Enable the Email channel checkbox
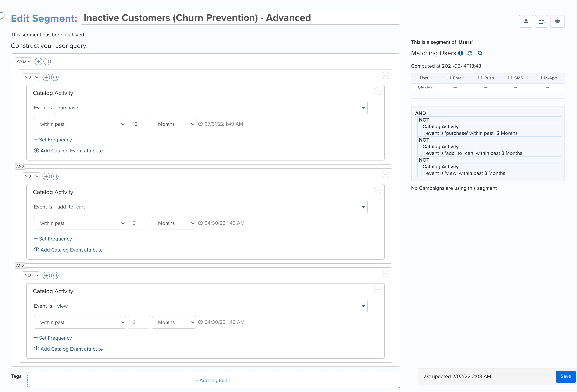 (449, 78)
